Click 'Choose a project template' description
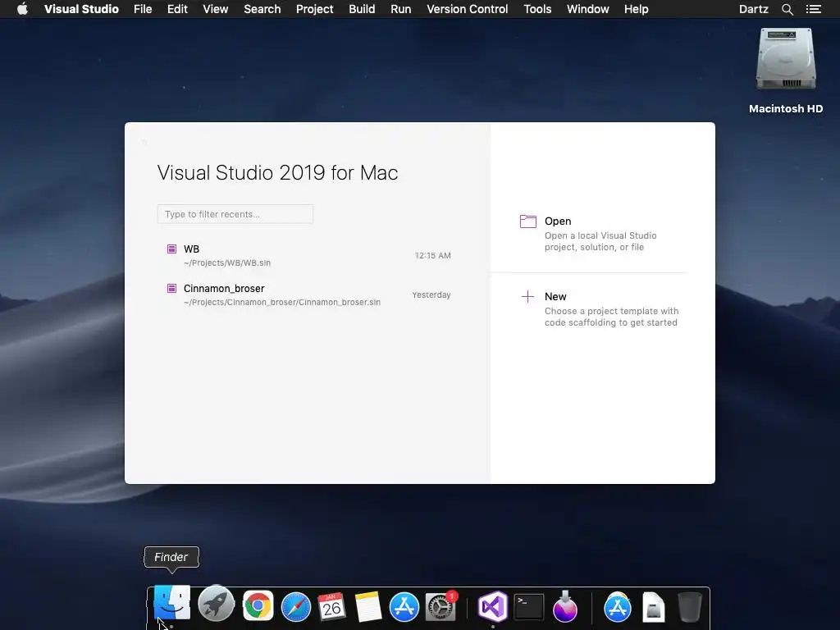This screenshot has width=840, height=630. pos(611,317)
